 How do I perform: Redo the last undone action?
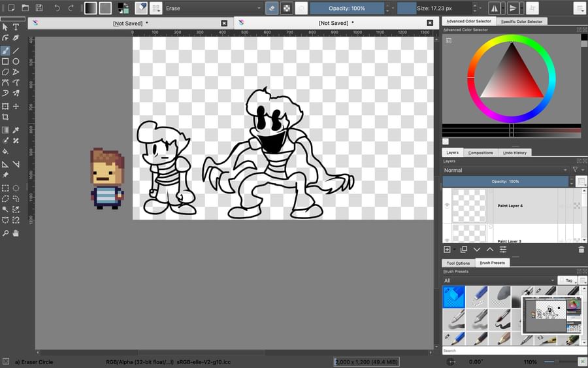(x=71, y=8)
